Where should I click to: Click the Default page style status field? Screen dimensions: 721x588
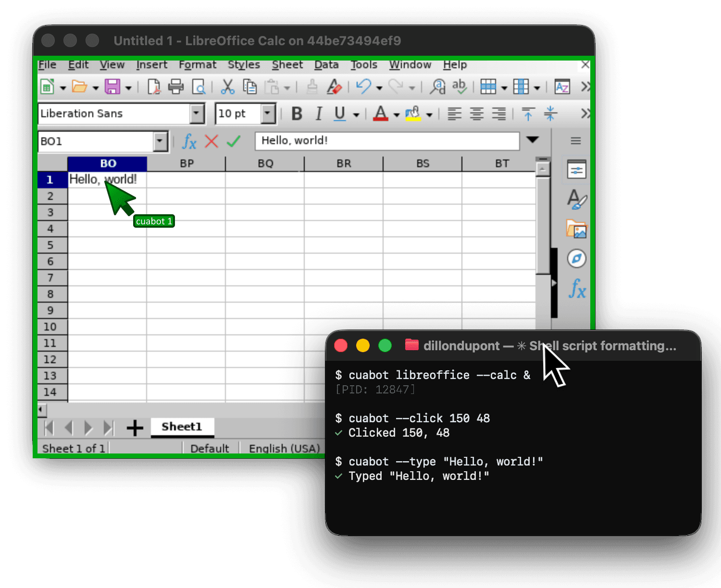[210, 448]
